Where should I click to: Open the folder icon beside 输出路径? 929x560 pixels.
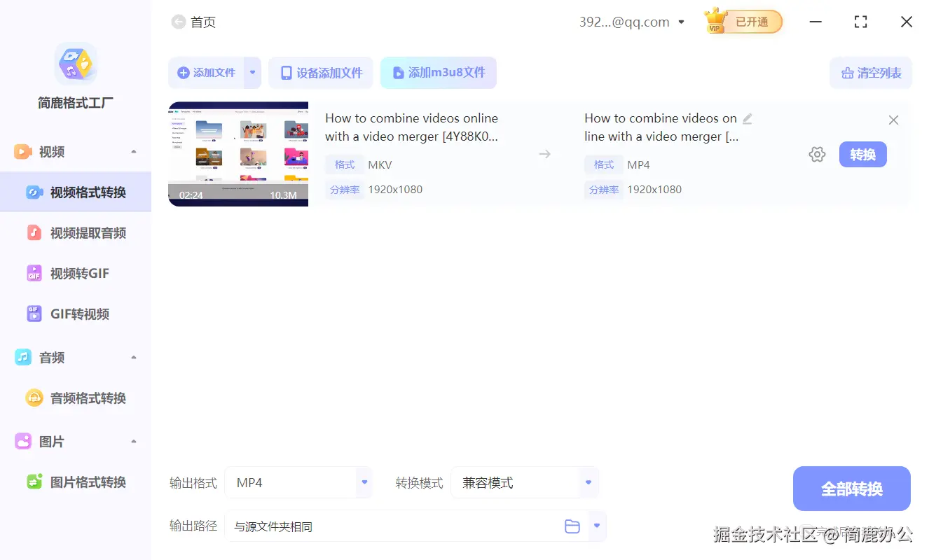[x=572, y=526]
